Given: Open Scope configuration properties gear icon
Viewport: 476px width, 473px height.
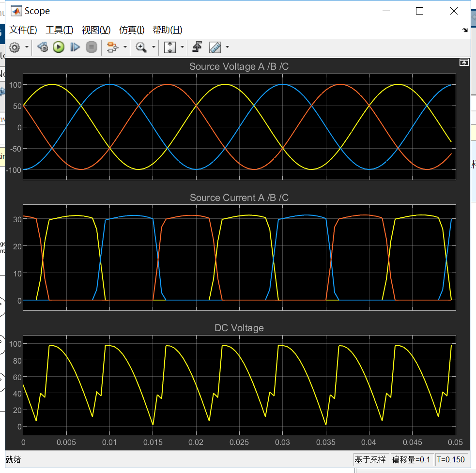Looking at the screenshot, I should point(14,47).
